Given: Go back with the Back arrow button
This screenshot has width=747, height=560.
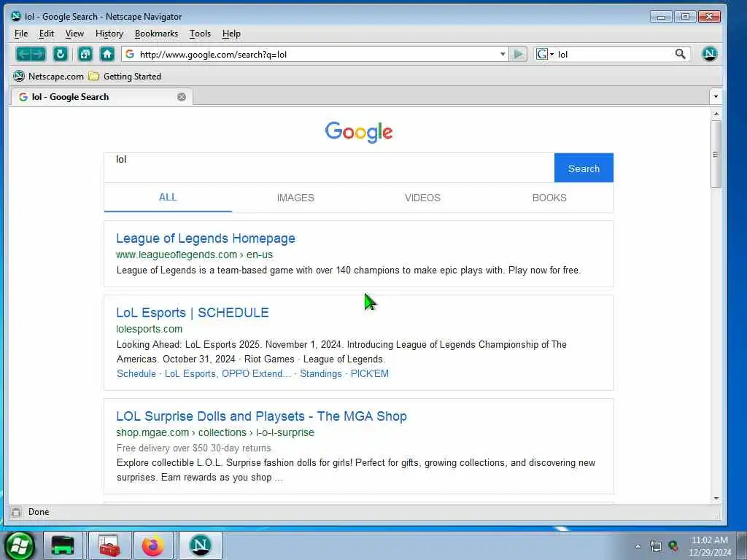Looking at the screenshot, I should [x=23, y=54].
